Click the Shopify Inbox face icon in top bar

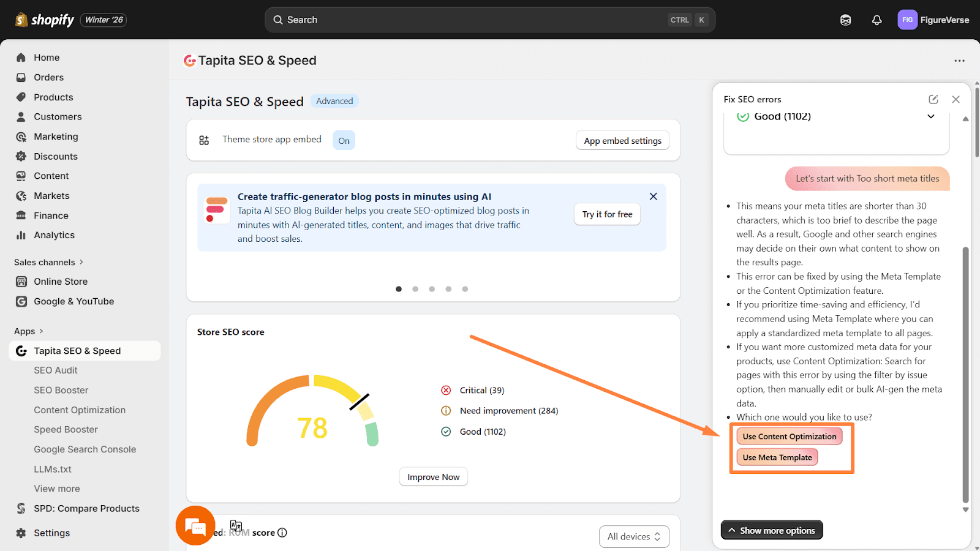pyautogui.click(x=845, y=20)
